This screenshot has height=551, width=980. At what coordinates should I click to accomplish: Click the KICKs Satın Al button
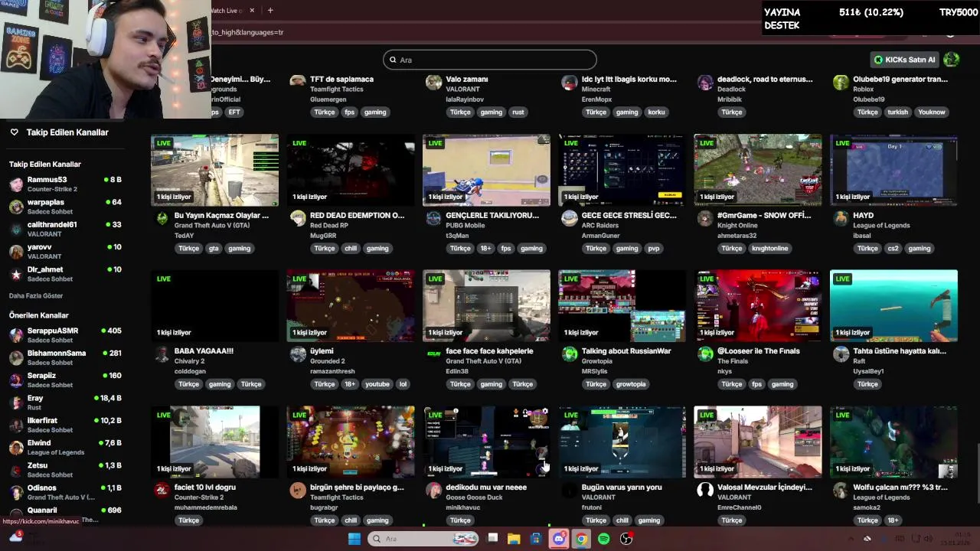point(905,60)
